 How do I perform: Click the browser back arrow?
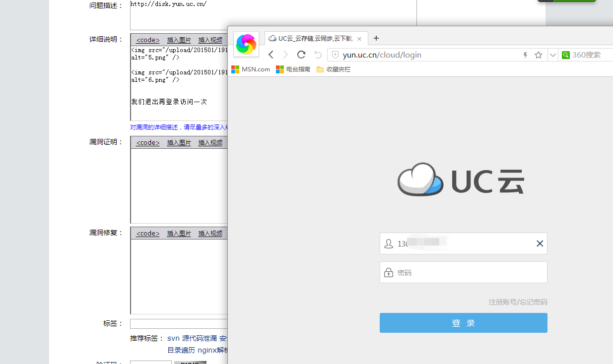click(x=271, y=55)
